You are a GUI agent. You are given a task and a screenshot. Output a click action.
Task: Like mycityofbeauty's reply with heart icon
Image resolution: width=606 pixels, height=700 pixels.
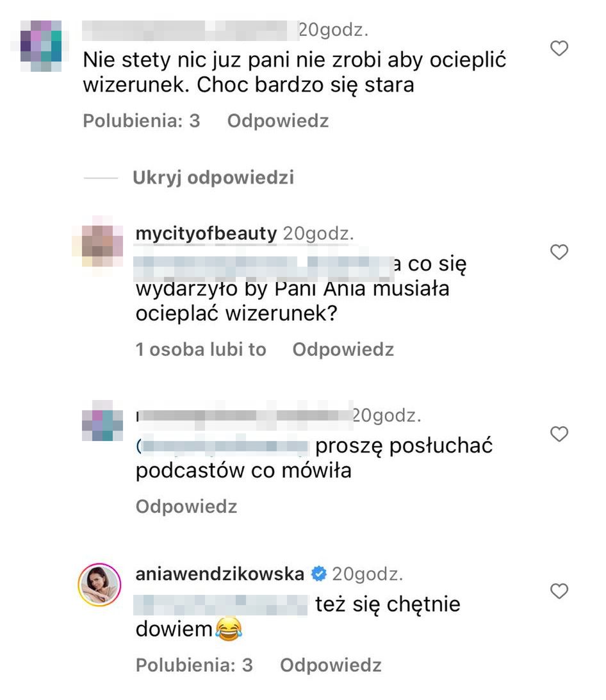[x=560, y=253]
